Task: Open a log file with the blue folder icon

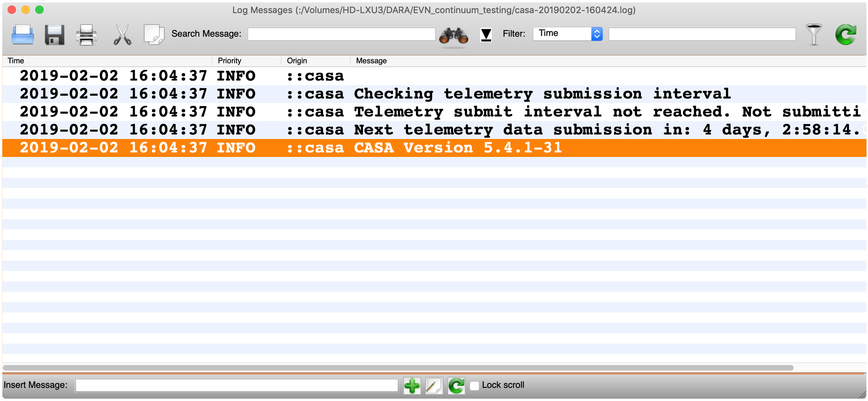Action: click(x=23, y=35)
